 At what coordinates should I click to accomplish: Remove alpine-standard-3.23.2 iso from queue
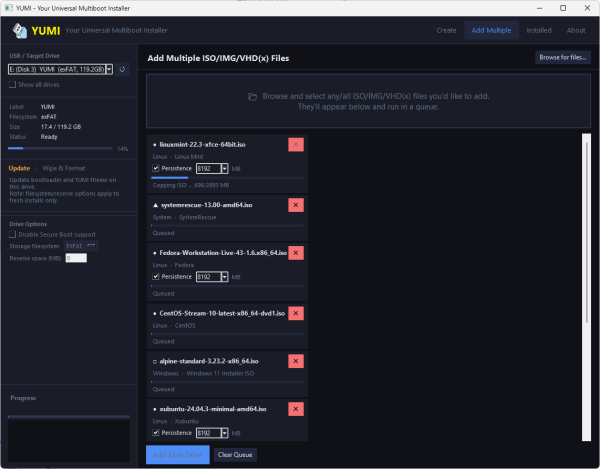point(296,361)
